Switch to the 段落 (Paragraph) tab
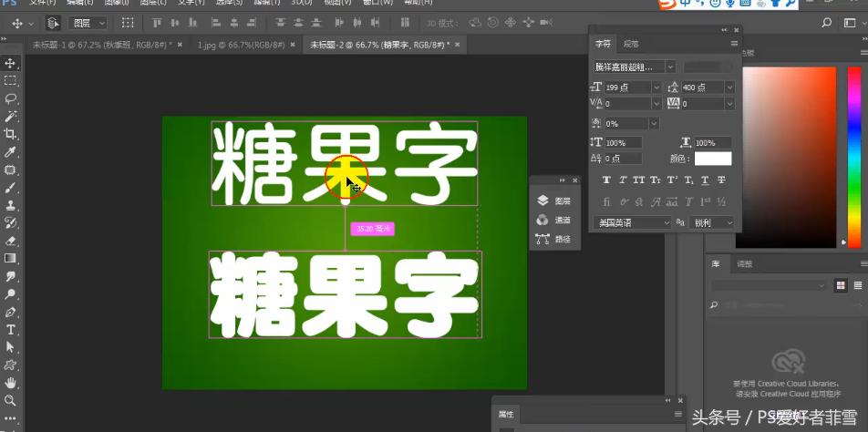This screenshot has width=868, height=432. coord(631,44)
